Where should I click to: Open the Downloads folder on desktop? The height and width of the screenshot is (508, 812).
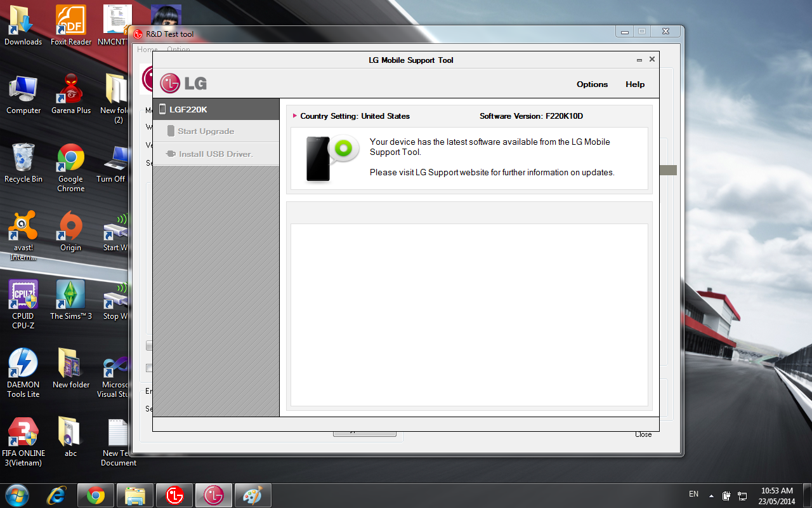pyautogui.click(x=23, y=25)
